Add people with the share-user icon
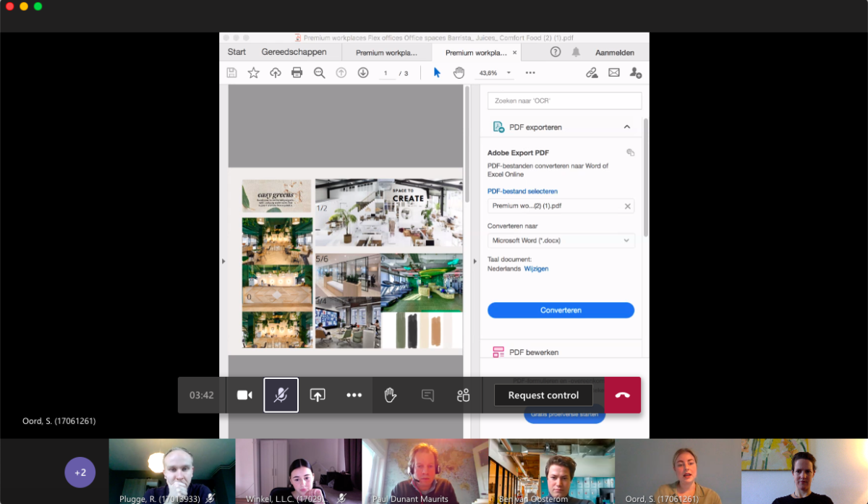 pos(635,72)
